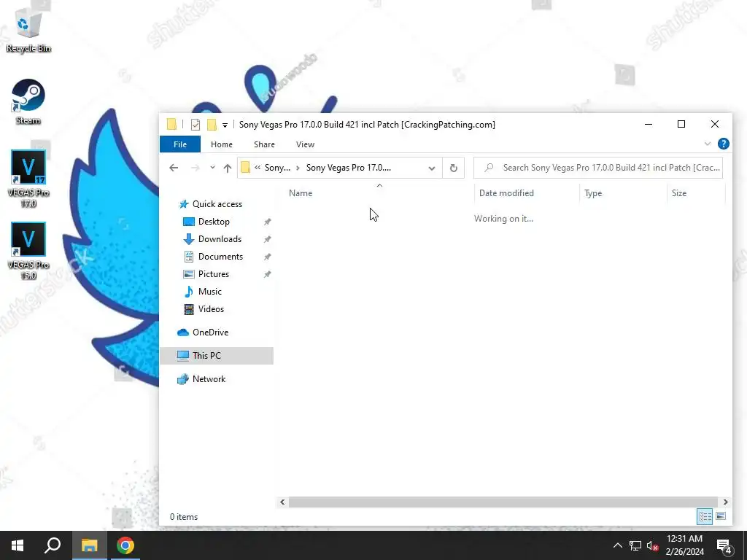Click the pin icon next to Pictures
747x560 pixels.
[x=267, y=275]
